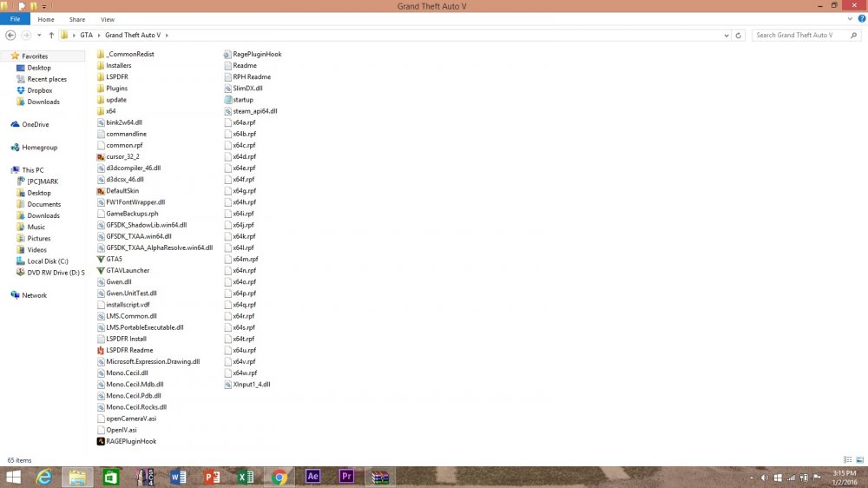Viewport: 868px width, 488px height.
Task: Go up one folder level
Action: pyautogui.click(x=51, y=35)
